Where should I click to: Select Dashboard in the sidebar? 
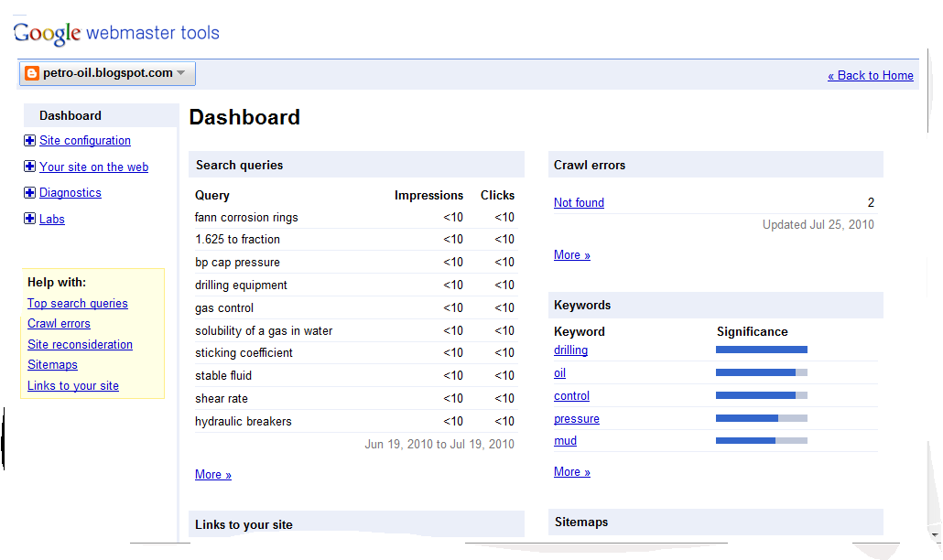70,115
